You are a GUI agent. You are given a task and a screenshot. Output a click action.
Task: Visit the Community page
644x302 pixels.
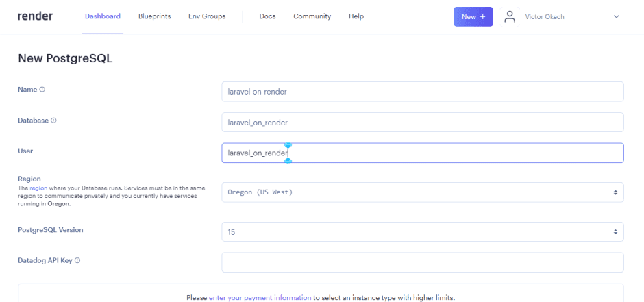pos(312,16)
